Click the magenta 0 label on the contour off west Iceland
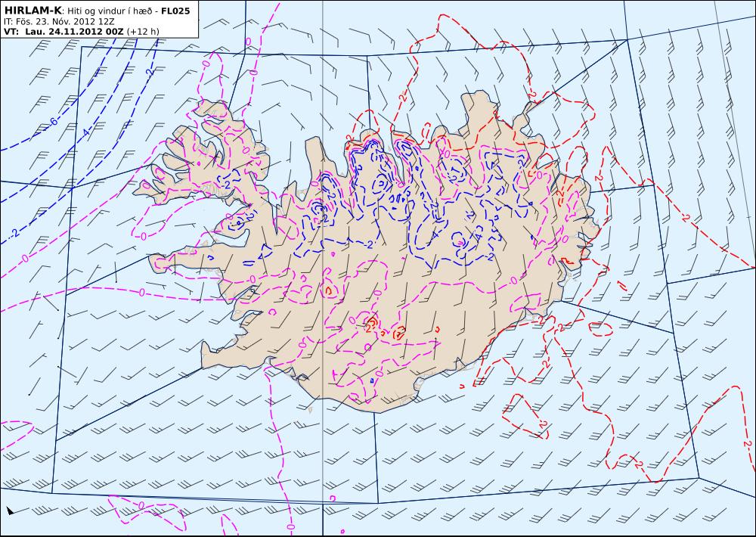Image resolution: width=756 pixels, height=537 pixels. coord(142,293)
